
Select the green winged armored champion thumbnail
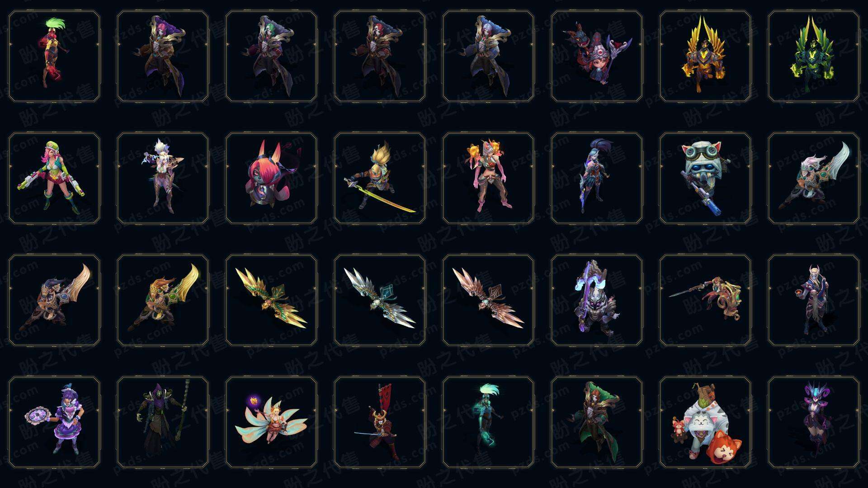tap(814, 56)
